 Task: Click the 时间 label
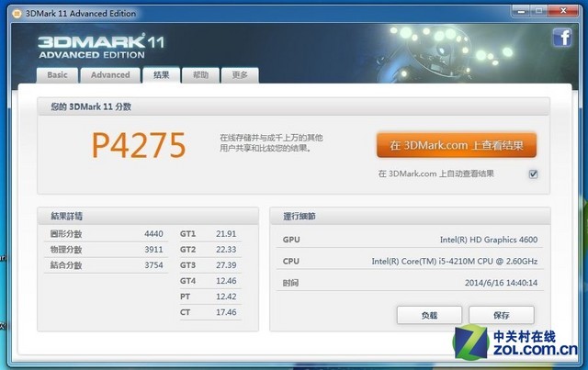(x=290, y=283)
